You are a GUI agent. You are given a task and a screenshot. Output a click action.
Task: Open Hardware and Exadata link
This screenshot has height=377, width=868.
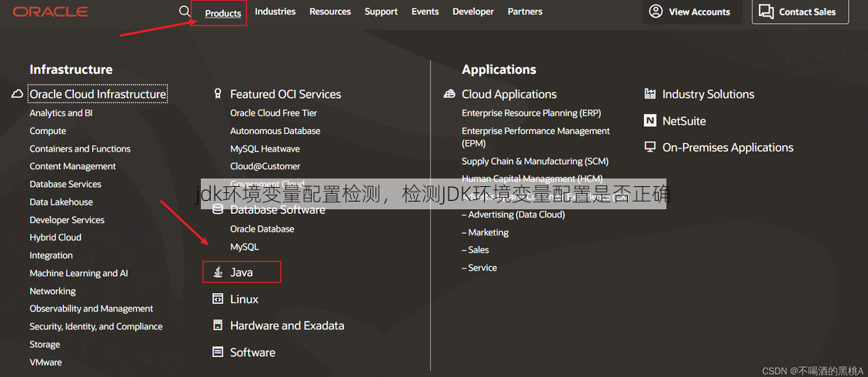pos(287,325)
